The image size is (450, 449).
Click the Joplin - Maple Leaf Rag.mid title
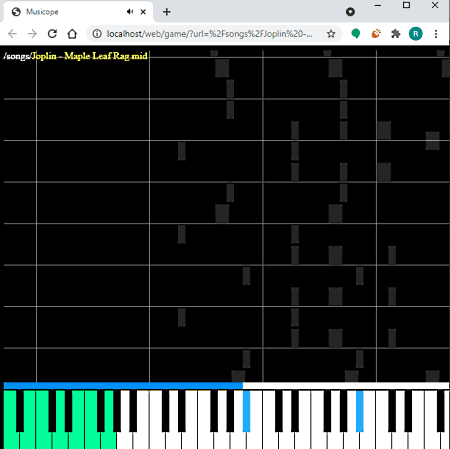point(90,56)
